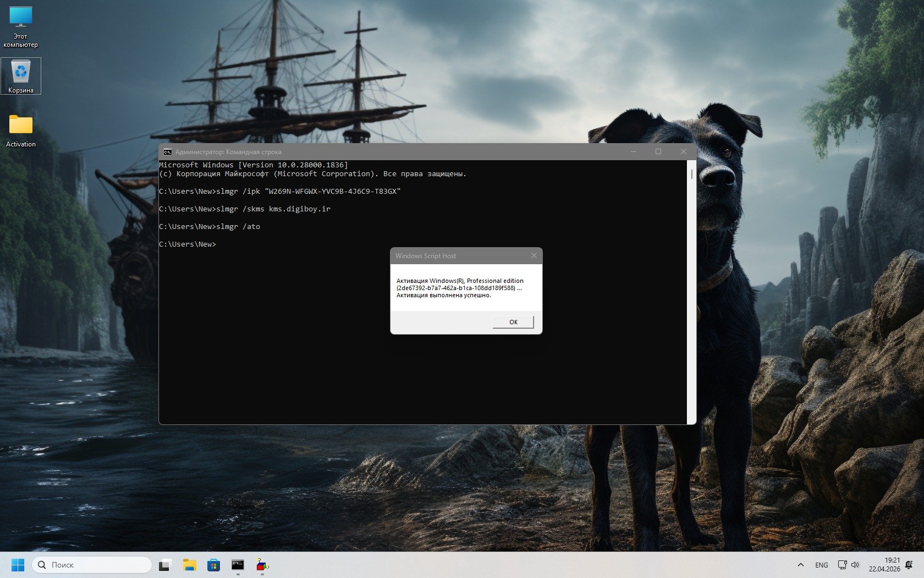Click the volume speaker tray icon
Viewport: 924px width, 578px height.
855,565
